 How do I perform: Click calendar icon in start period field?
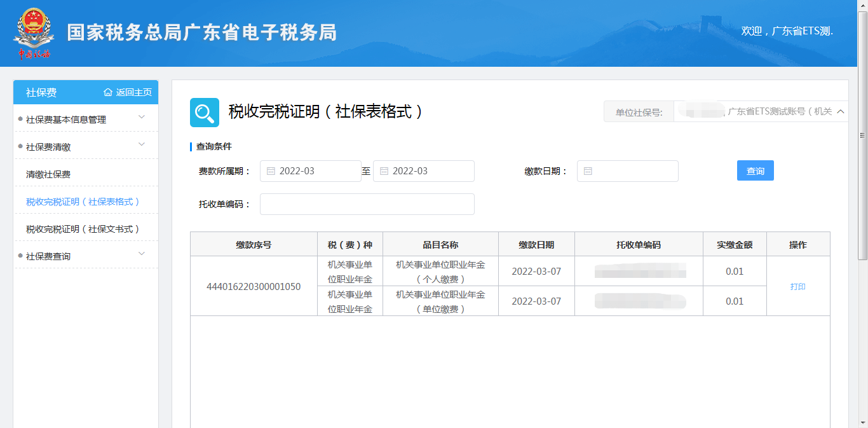271,171
